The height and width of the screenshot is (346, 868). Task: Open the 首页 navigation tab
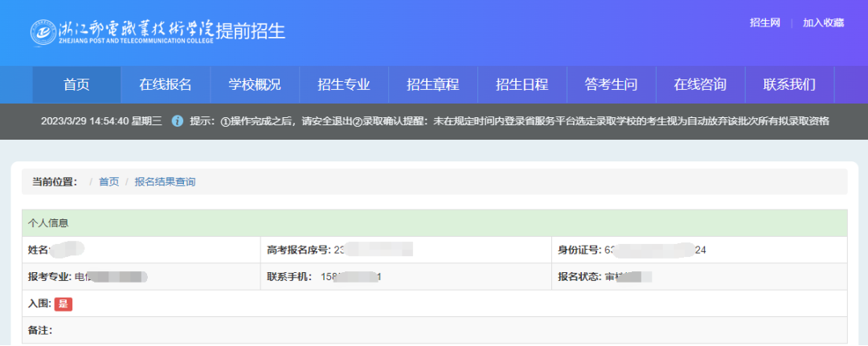(76, 85)
